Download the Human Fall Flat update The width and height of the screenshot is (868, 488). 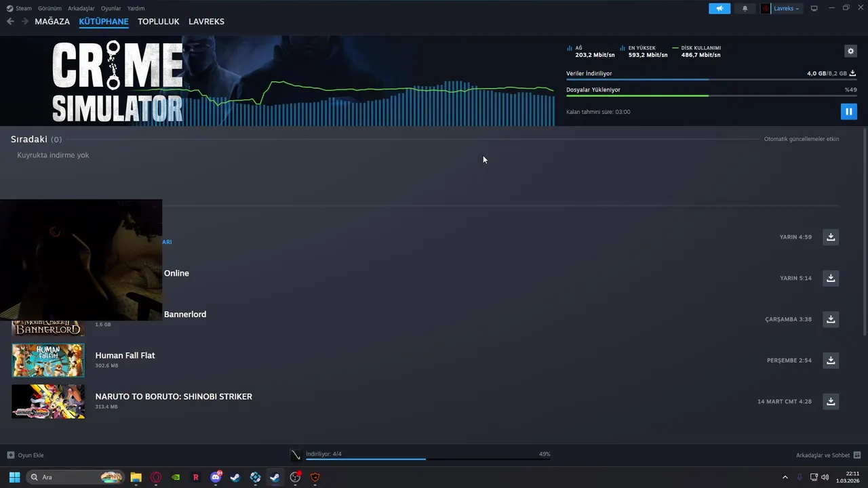(x=831, y=360)
